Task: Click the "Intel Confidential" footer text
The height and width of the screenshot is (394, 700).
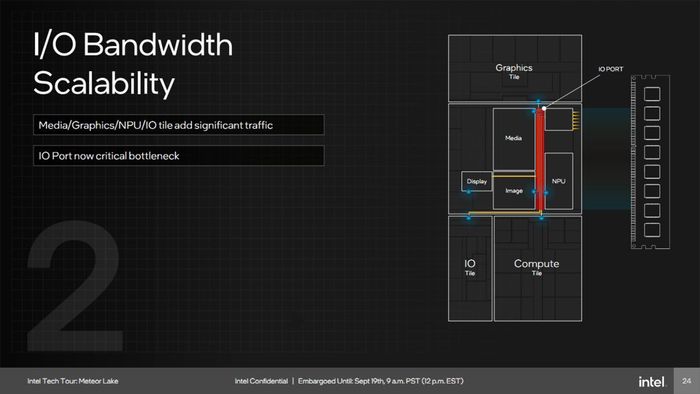Action: click(x=261, y=381)
